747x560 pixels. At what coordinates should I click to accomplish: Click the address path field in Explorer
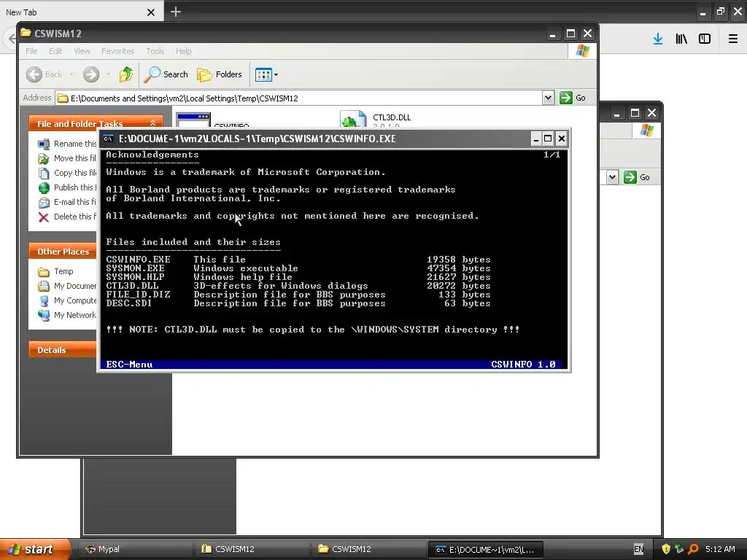(x=299, y=98)
